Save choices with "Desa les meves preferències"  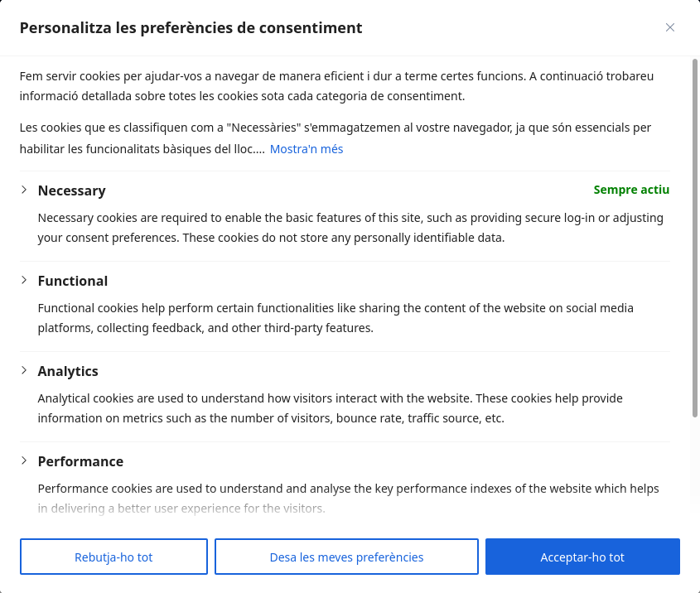346,557
